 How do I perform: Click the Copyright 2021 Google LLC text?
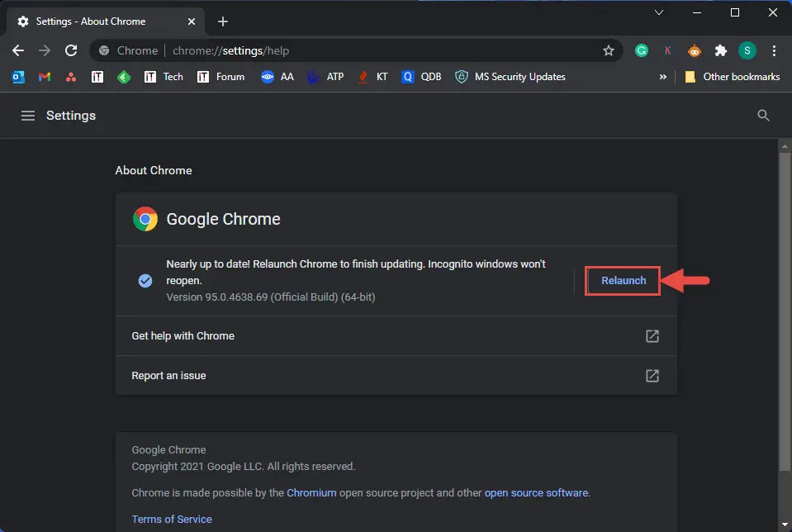coord(244,466)
